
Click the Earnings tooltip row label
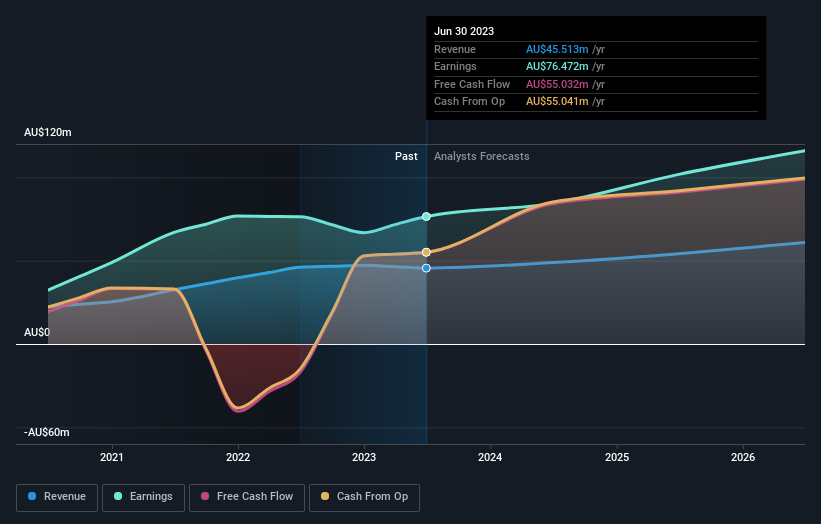[455, 66]
